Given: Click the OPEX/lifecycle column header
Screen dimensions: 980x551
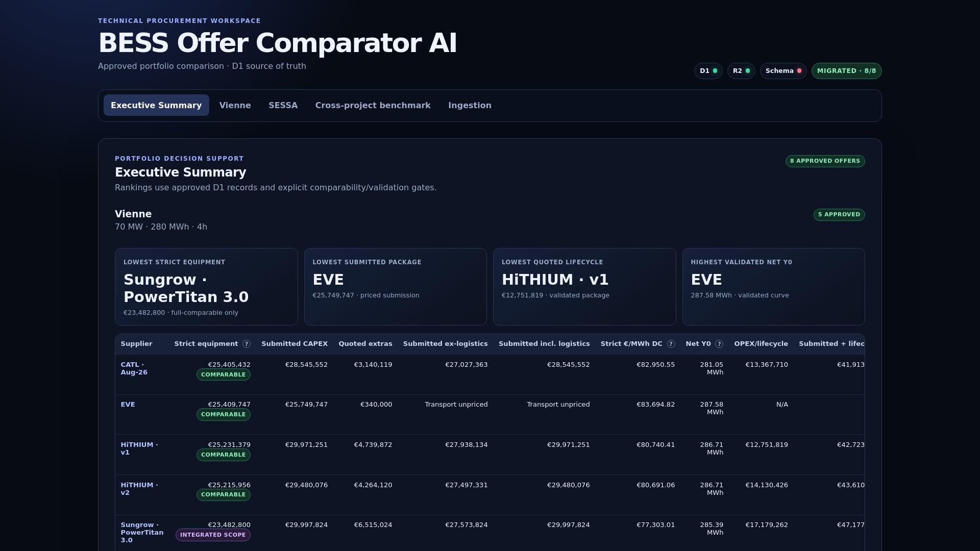Looking at the screenshot, I should click(x=761, y=344).
